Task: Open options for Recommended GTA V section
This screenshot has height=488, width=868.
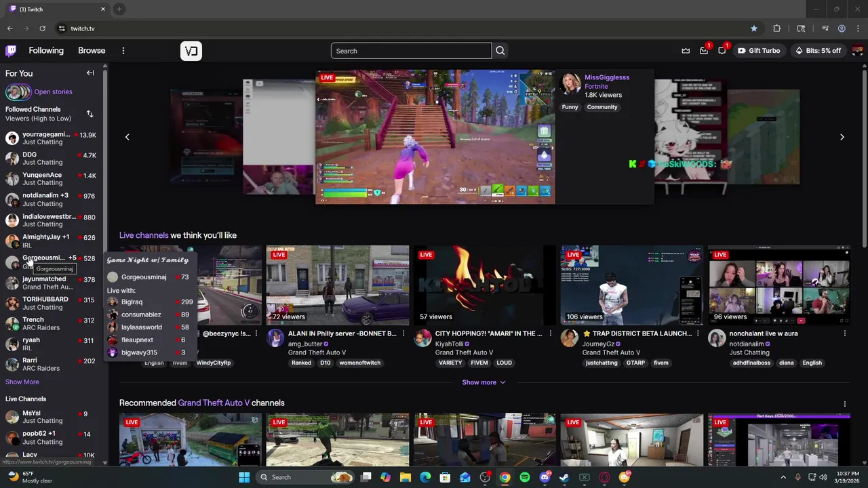Action: [x=845, y=404]
